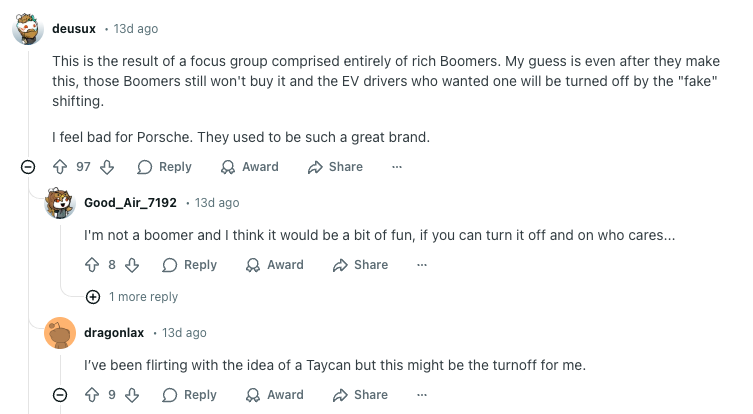Open dragonlax's avatar icon
This screenshot has width=753, height=414.
click(x=60, y=333)
